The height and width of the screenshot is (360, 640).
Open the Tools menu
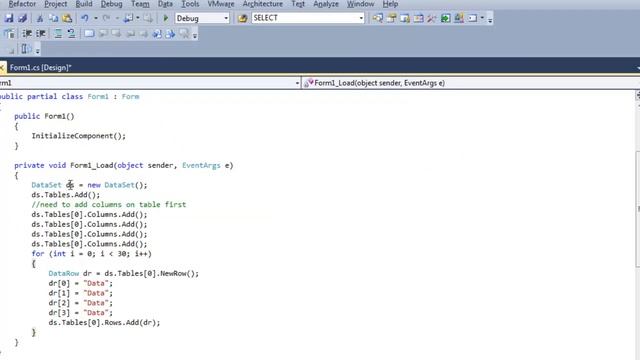point(190,4)
